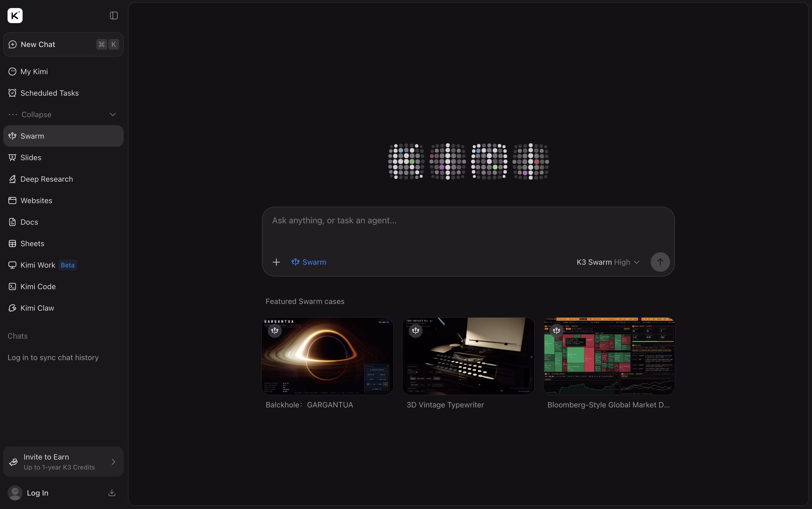Click the swarm badge on GARGANTUA card
This screenshot has height=509, width=812.
pos(275,331)
